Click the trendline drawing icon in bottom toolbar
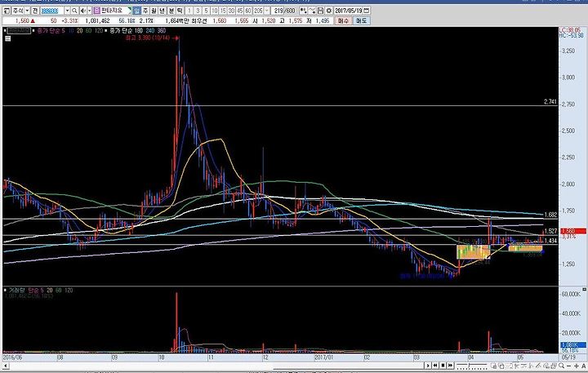588x373 pixels. click(x=538, y=366)
